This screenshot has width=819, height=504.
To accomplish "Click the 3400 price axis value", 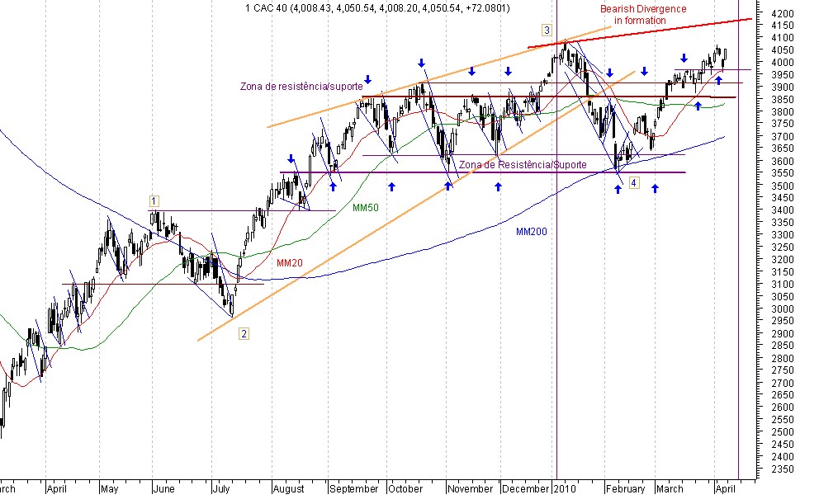I will click(x=782, y=210).
